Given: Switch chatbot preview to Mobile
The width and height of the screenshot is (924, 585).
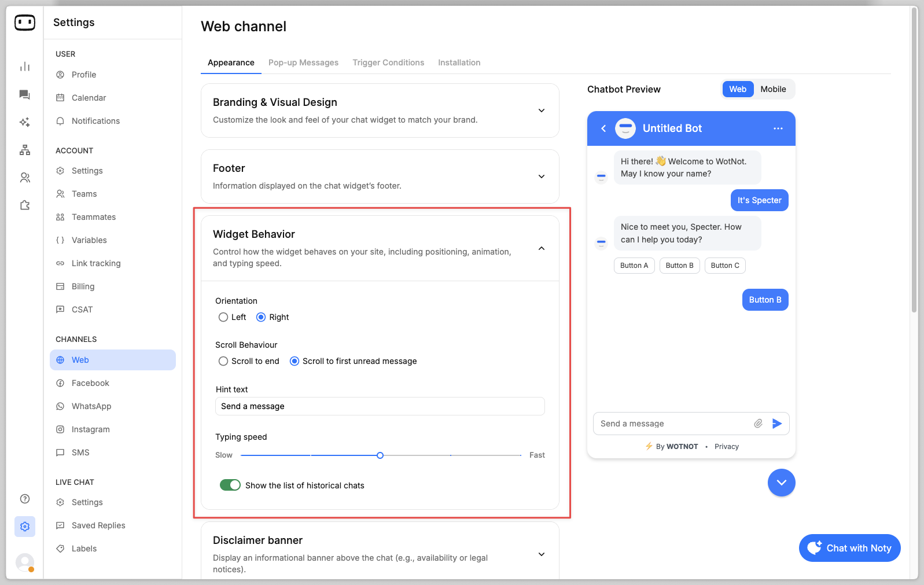Looking at the screenshot, I should pyautogui.click(x=772, y=89).
